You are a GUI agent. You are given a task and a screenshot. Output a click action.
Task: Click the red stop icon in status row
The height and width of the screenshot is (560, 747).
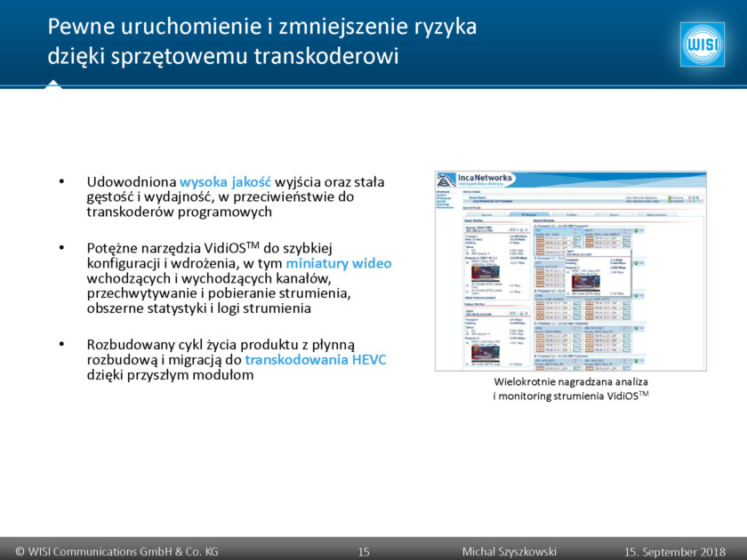pos(690,198)
